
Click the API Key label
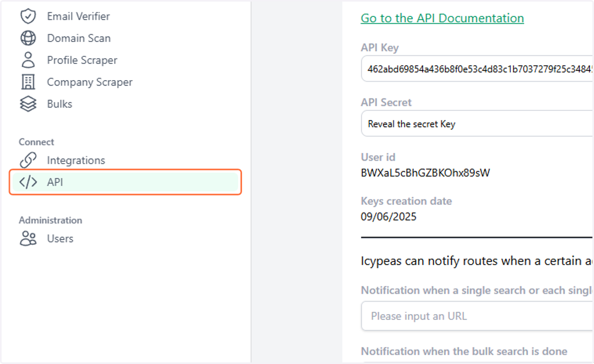coord(380,48)
